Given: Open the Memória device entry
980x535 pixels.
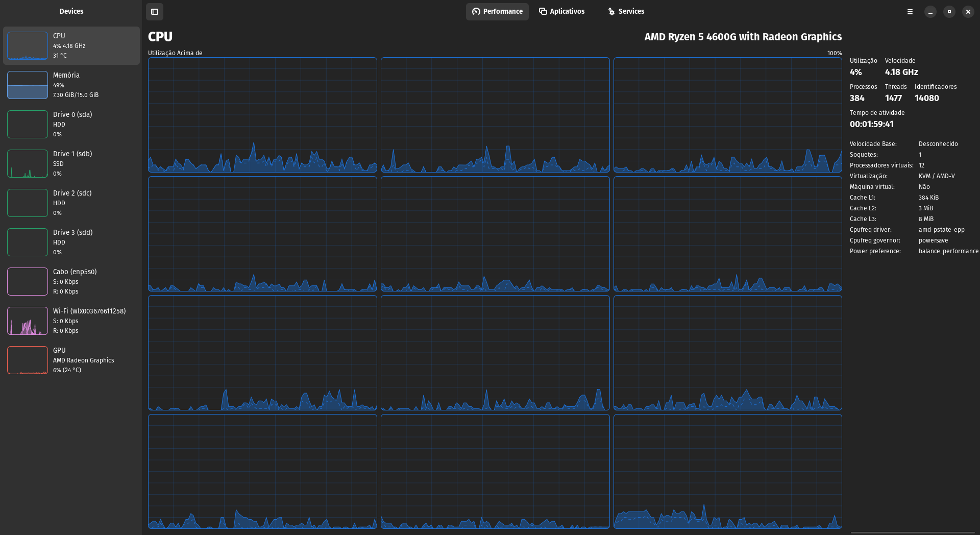Looking at the screenshot, I should click(71, 85).
